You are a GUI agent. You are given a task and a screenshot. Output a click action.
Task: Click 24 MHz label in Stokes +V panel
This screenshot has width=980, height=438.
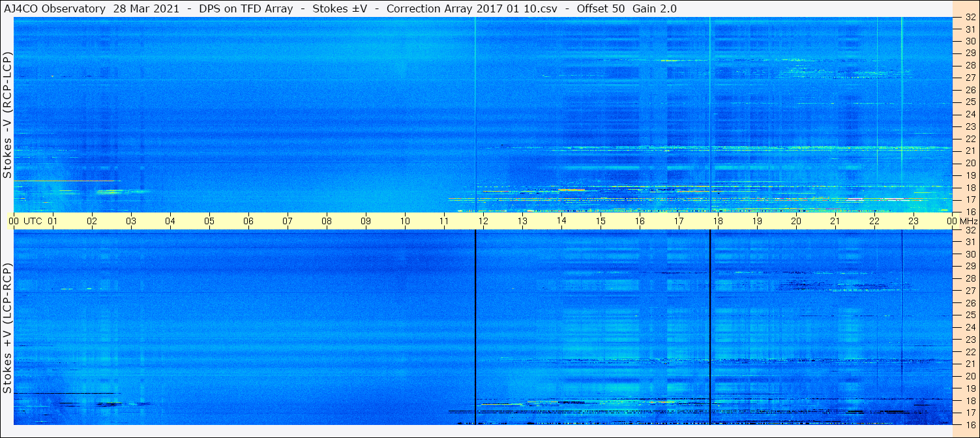pos(970,327)
